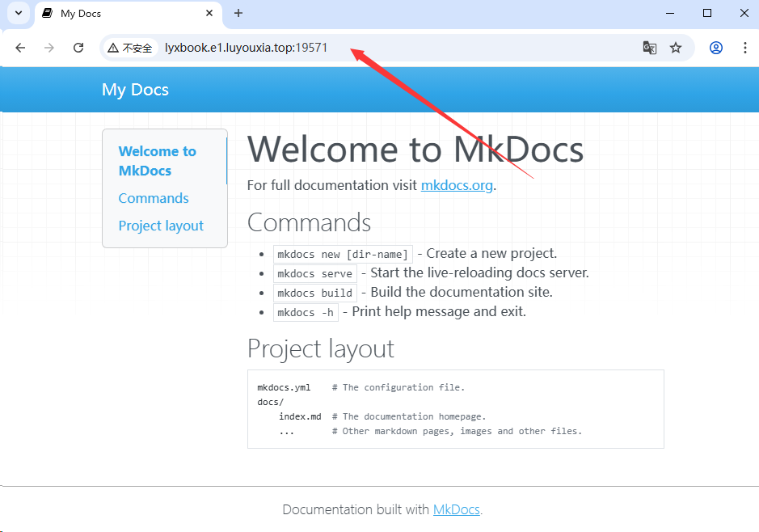
Task: Click the 'mkdocs serve' code text
Action: (x=314, y=273)
